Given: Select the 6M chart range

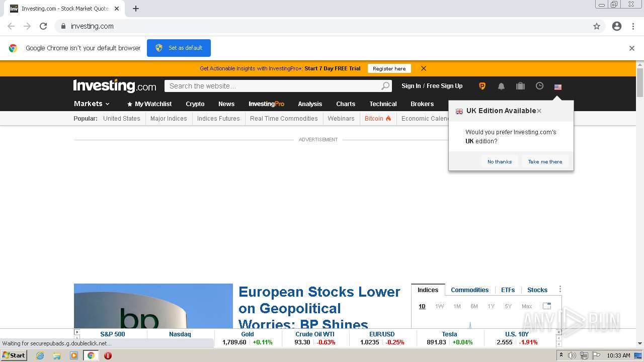Looking at the screenshot, I should tap(474, 306).
